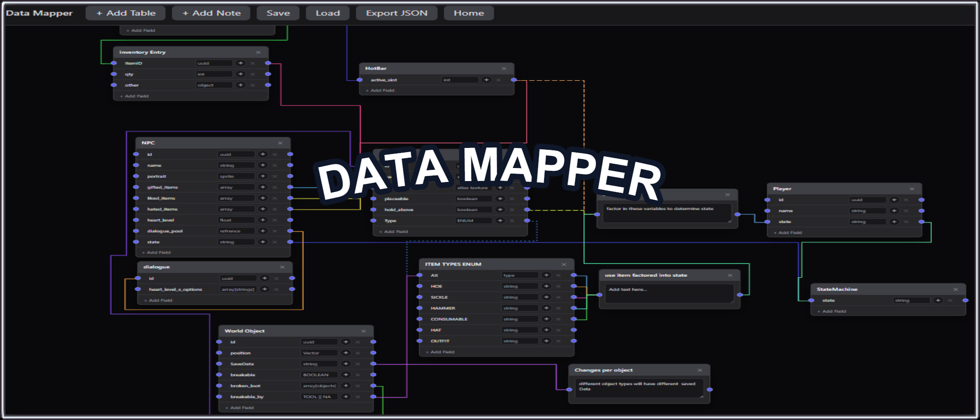
Task: Add a field to the StateMachine table
Action: (x=832, y=311)
